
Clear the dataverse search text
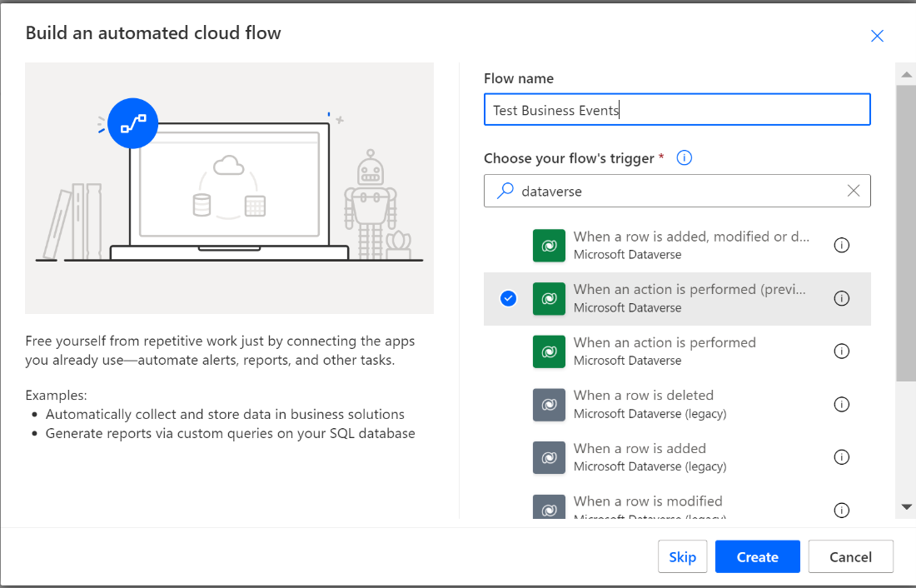tap(854, 191)
